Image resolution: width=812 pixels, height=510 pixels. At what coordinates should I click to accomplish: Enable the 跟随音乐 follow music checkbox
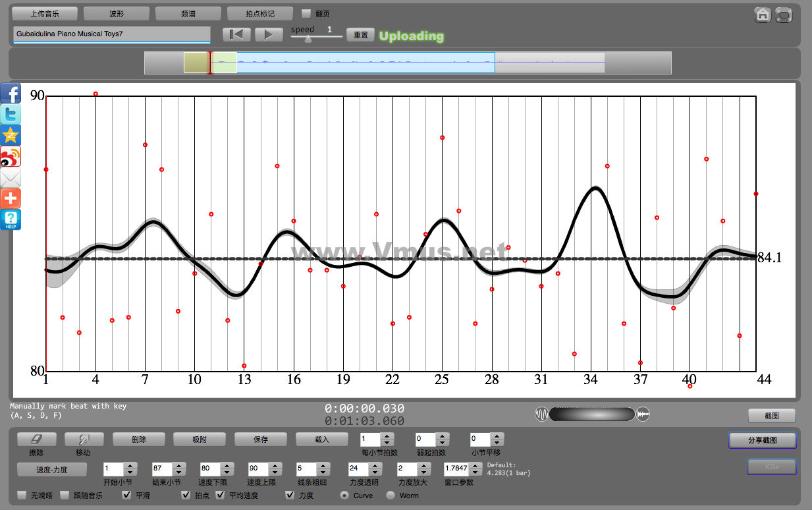click(65, 495)
